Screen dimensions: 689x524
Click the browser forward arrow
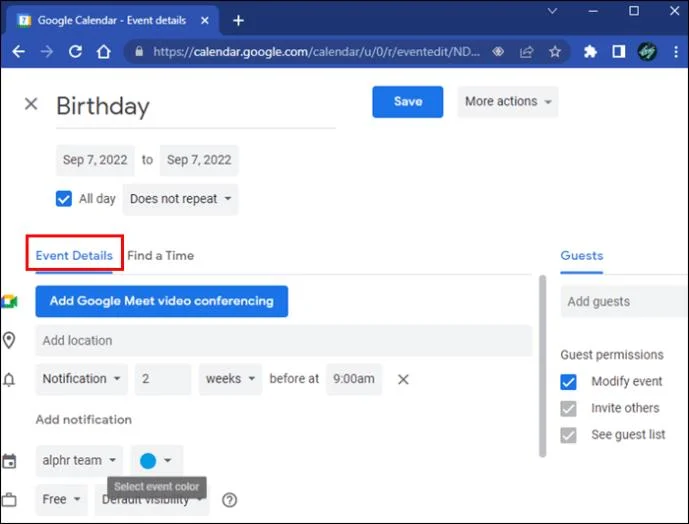(47, 52)
